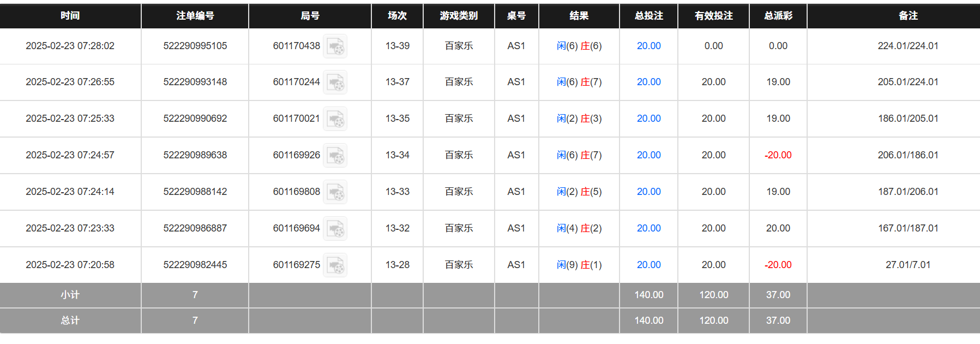Launch video replay for round 601169275
Screen dimensions: 980x344
(x=335, y=265)
